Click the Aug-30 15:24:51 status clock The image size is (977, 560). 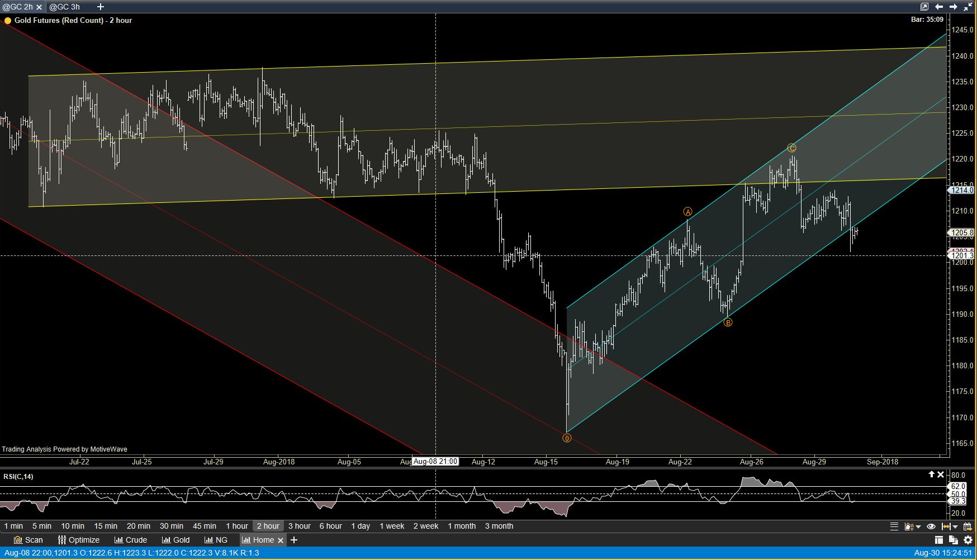click(x=943, y=553)
